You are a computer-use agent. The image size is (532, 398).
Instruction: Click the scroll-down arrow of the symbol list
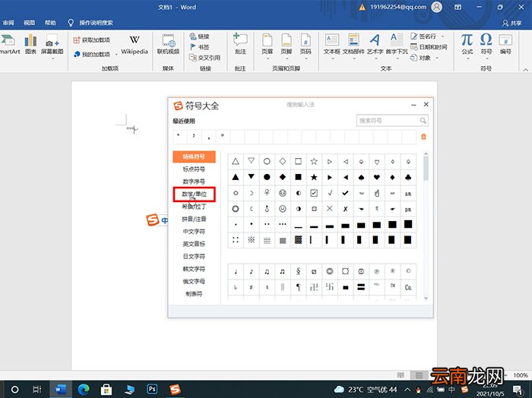click(426, 298)
